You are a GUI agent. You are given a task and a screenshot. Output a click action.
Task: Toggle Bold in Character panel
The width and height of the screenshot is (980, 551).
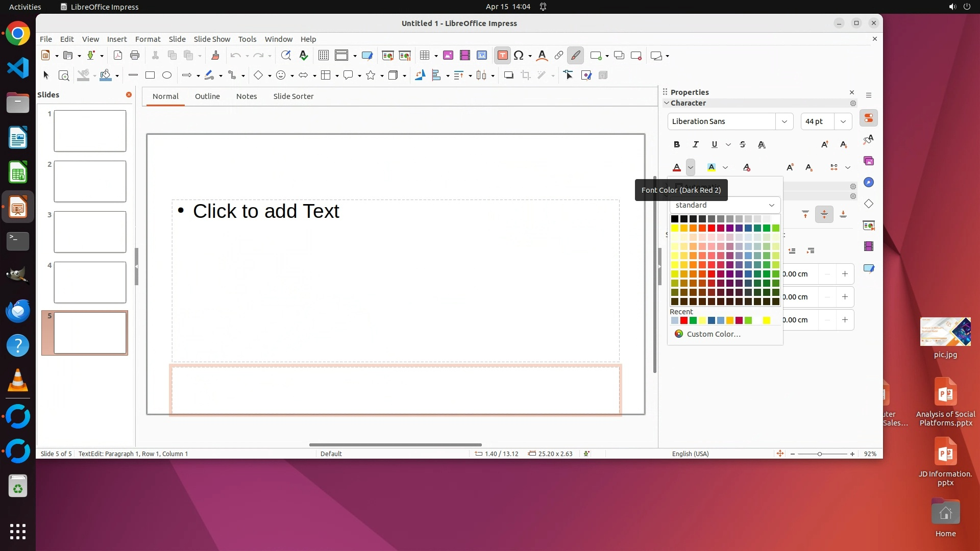(677, 145)
